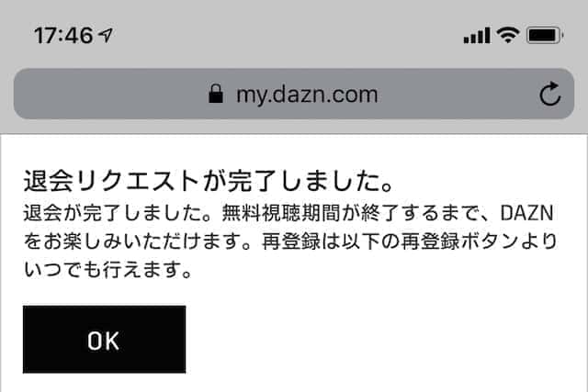Tap the padlock security icon
Screen dimensions: 588x392
216,94
